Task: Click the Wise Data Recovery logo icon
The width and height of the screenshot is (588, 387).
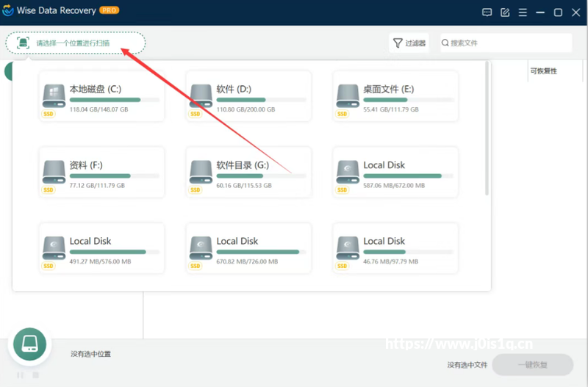Action: click(x=7, y=10)
